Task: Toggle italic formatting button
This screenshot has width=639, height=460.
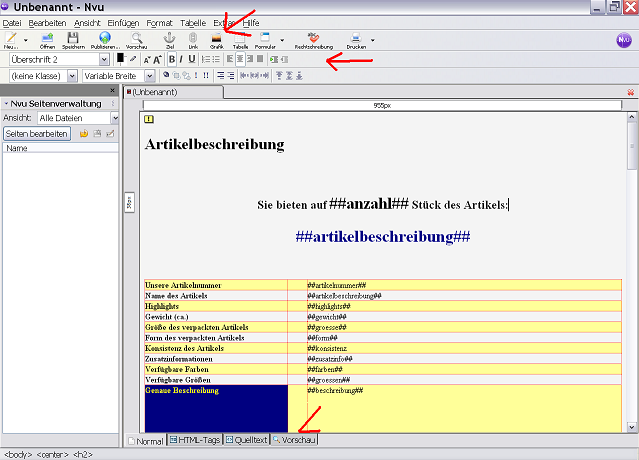Action: (181, 59)
